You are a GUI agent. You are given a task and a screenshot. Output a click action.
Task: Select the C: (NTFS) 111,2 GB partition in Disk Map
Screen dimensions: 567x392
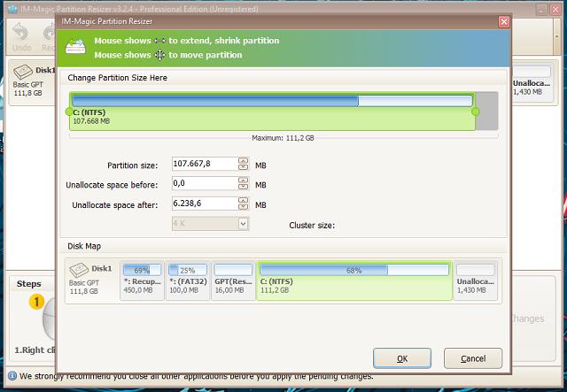pyautogui.click(x=354, y=281)
